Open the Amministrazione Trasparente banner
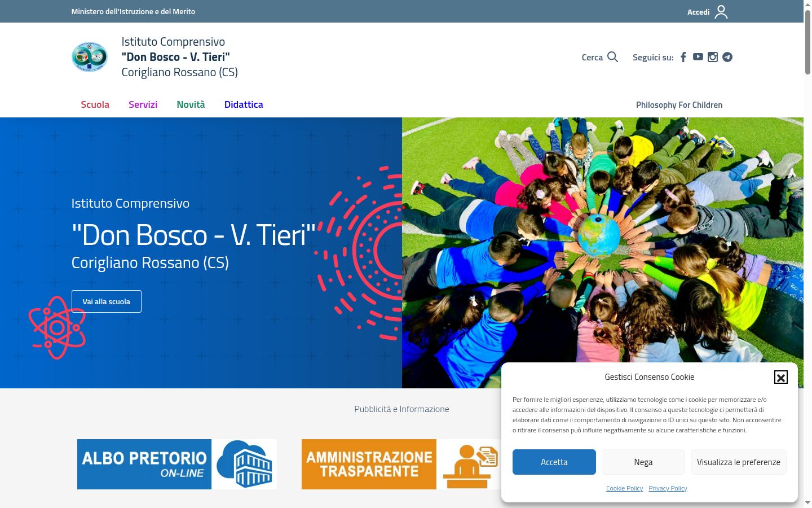812x508 pixels. (x=401, y=464)
